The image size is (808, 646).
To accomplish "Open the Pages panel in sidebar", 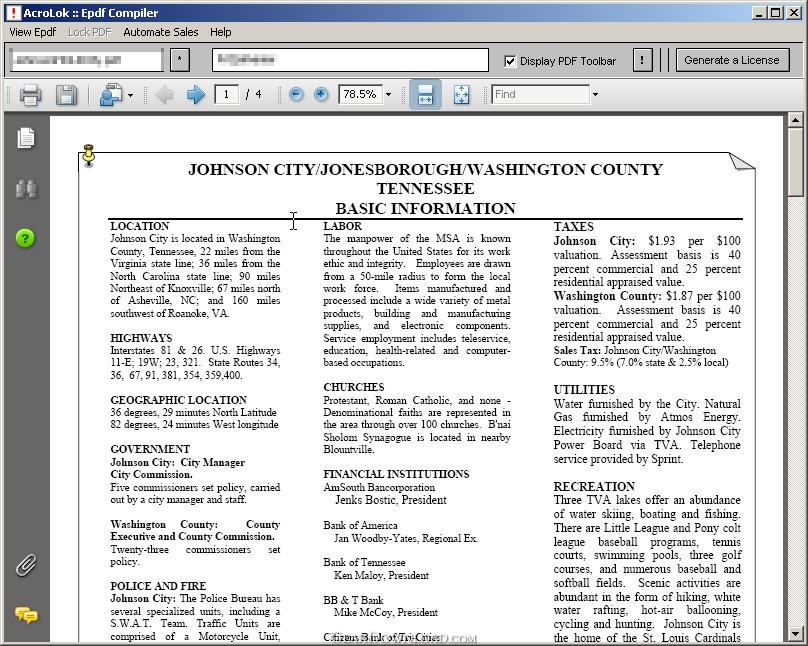I will [26, 139].
